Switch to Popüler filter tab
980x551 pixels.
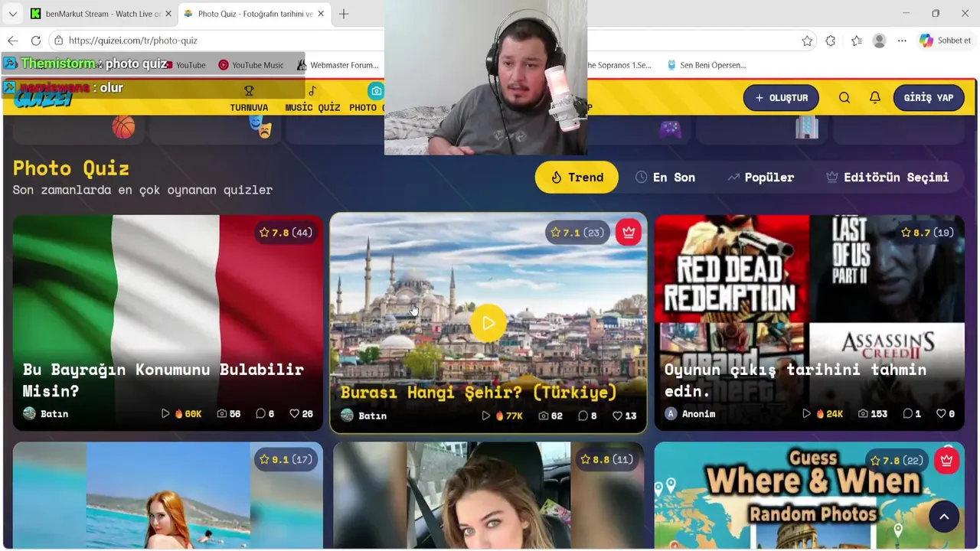(x=760, y=178)
